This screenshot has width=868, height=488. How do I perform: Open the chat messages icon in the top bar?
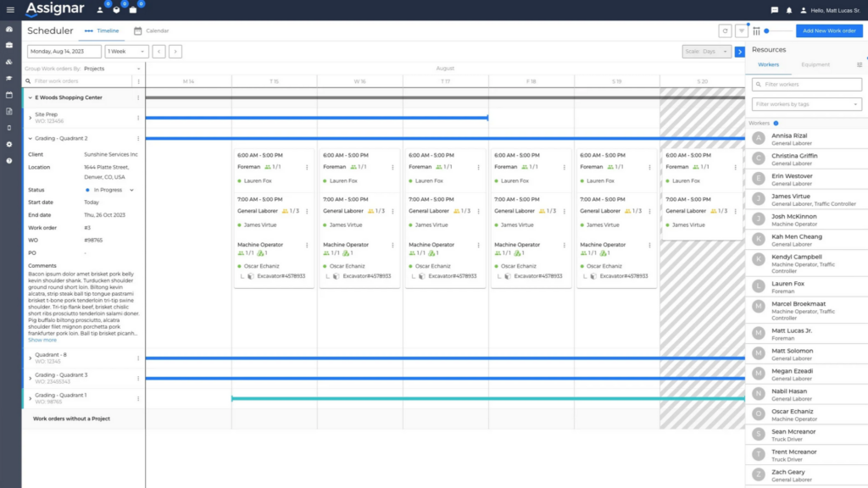[773, 10]
